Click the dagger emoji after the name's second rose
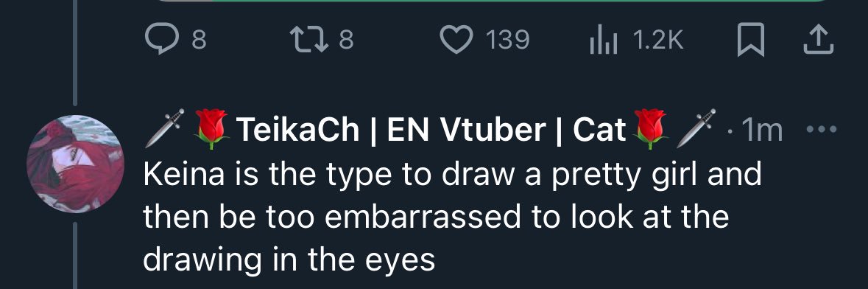The height and width of the screenshot is (289, 868). pyautogui.click(x=696, y=128)
